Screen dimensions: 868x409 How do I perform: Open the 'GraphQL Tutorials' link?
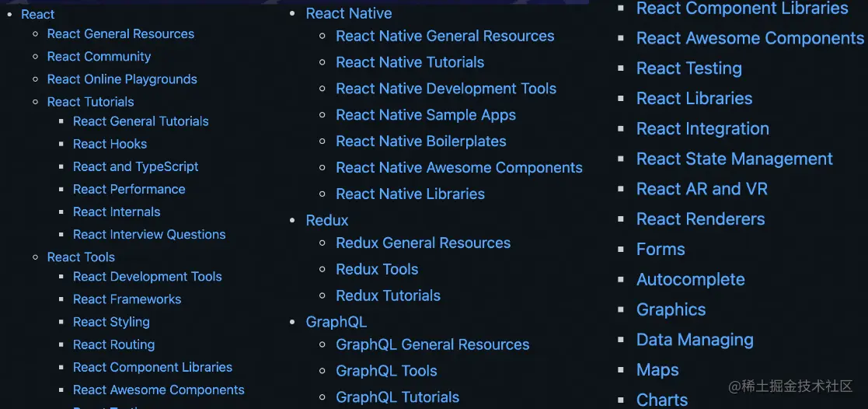point(397,397)
